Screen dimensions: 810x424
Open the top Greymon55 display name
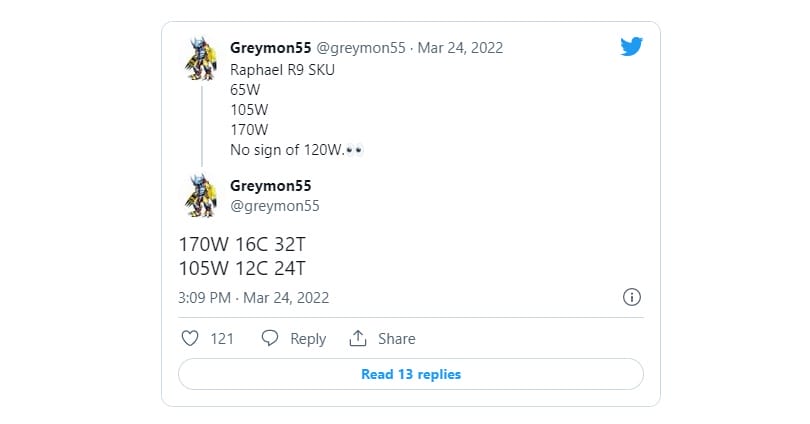(x=270, y=47)
